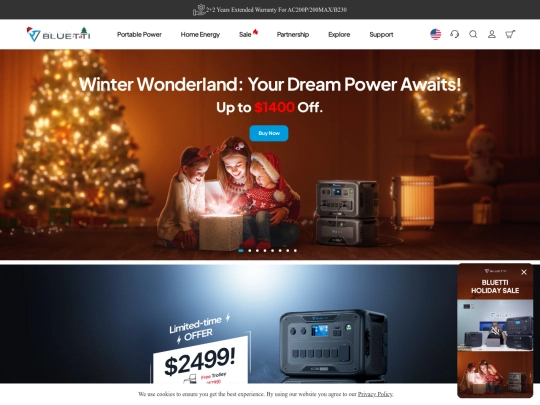Open the US flag region selector

(436, 34)
